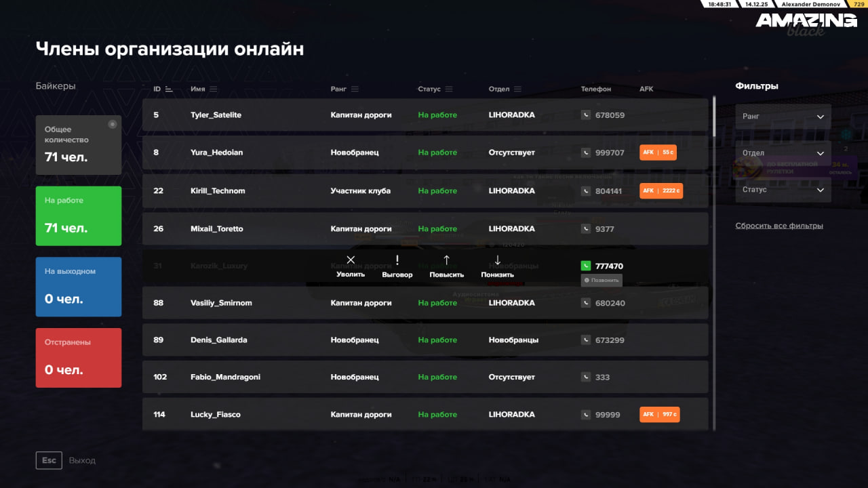
Task: Select the На выходном blue card
Action: pyautogui.click(x=79, y=287)
